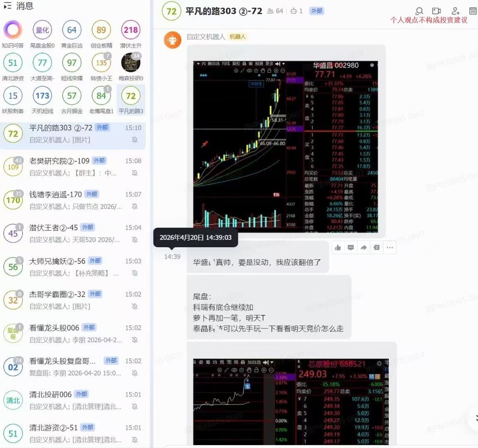Expand the member list showing 64
The height and width of the screenshot is (448, 478).
(275, 11)
